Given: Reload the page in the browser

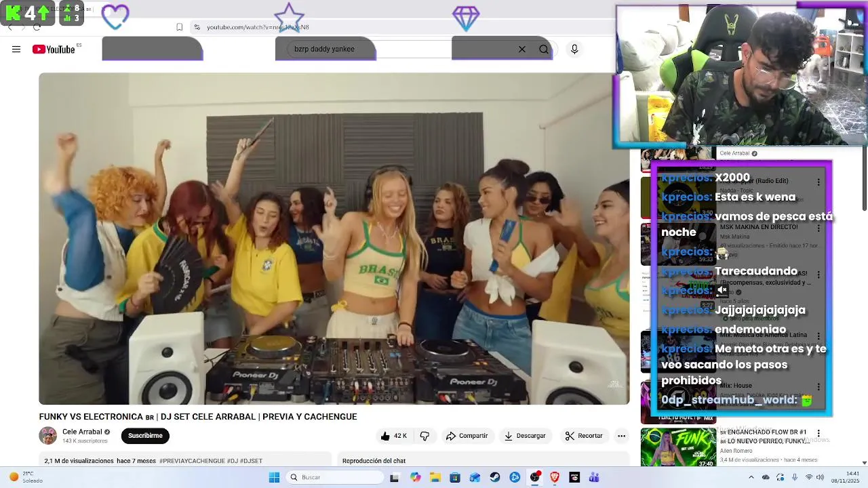Looking at the screenshot, I should [x=37, y=27].
